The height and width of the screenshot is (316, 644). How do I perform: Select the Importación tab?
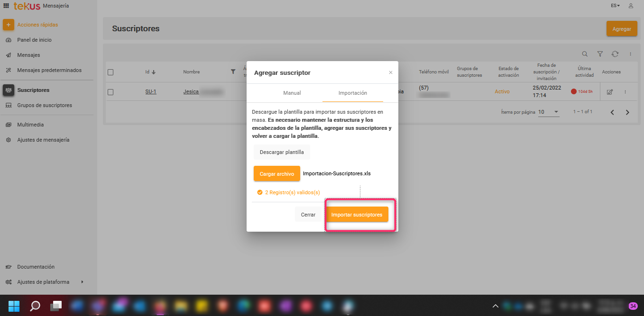[x=352, y=93]
